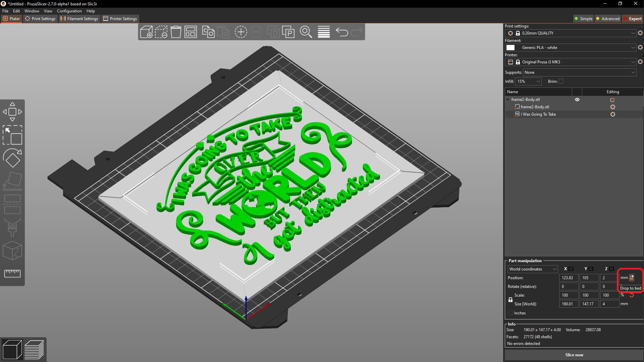Open the variable layer height tool

tap(324, 32)
